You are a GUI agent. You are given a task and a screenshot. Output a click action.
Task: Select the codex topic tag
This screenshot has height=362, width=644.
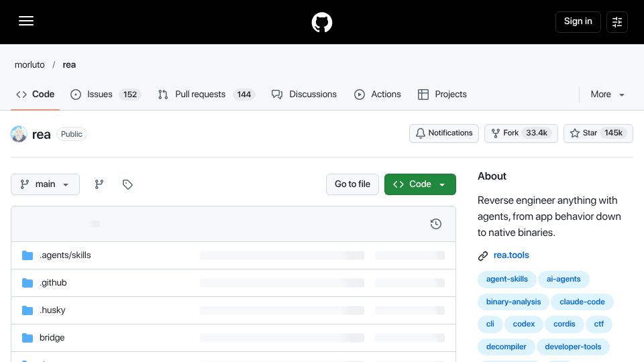tap(524, 324)
